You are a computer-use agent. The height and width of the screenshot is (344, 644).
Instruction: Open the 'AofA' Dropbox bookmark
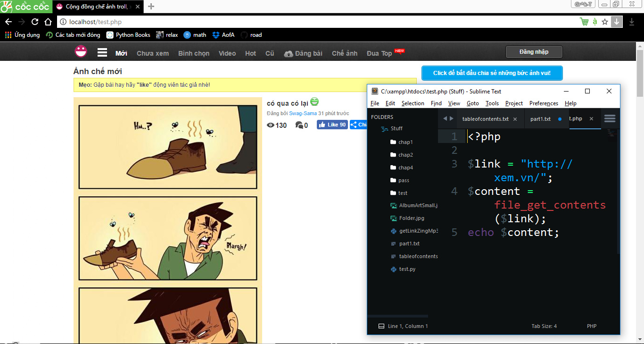[x=223, y=35]
